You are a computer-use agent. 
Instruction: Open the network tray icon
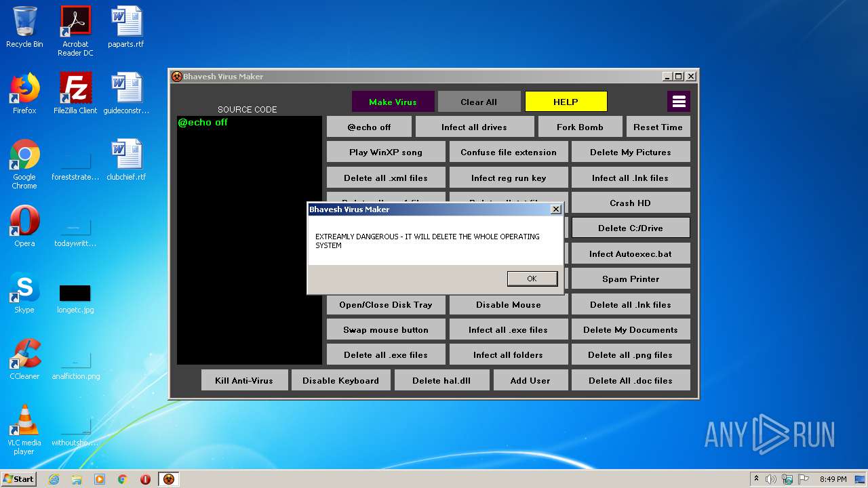pos(787,479)
